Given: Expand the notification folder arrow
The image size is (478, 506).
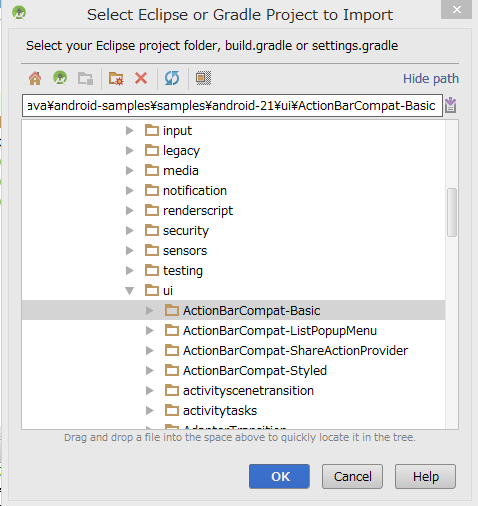Looking at the screenshot, I should pos(130,191).
